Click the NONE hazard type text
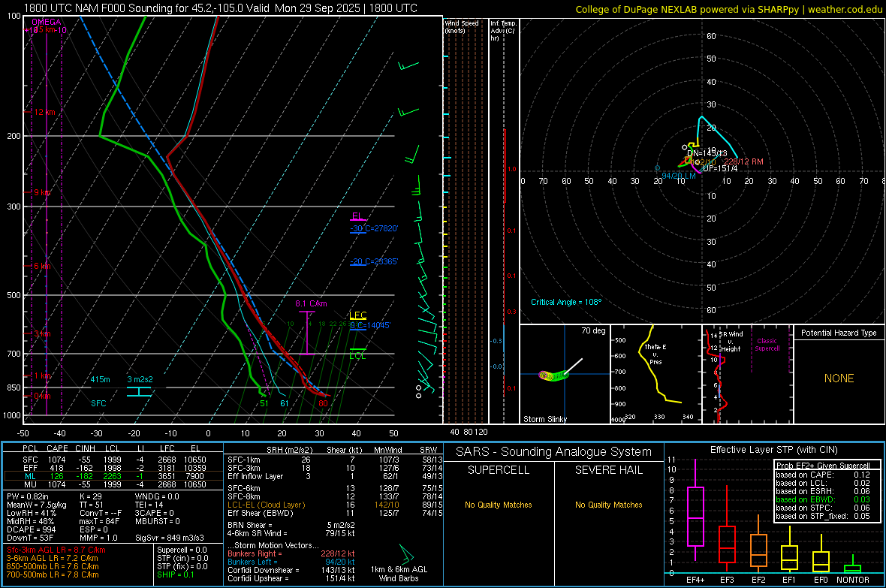 (839, 378)
